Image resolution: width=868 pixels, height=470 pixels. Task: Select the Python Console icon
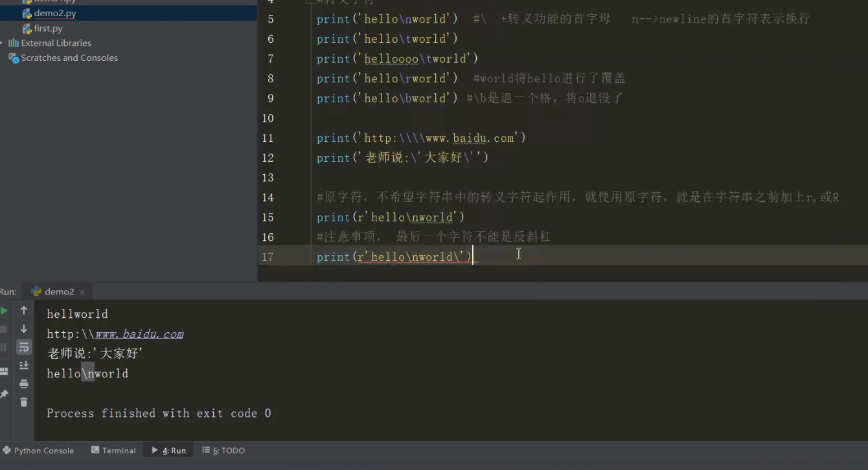point(39,450)
